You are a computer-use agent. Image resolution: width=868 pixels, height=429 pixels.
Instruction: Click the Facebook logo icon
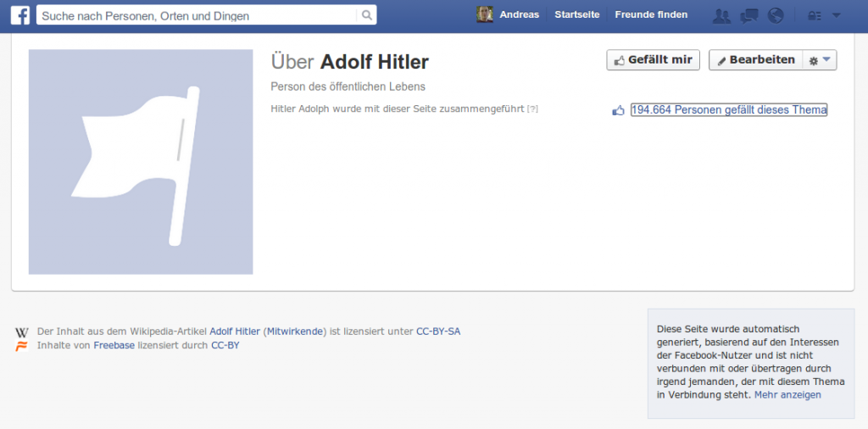[20, 15]
